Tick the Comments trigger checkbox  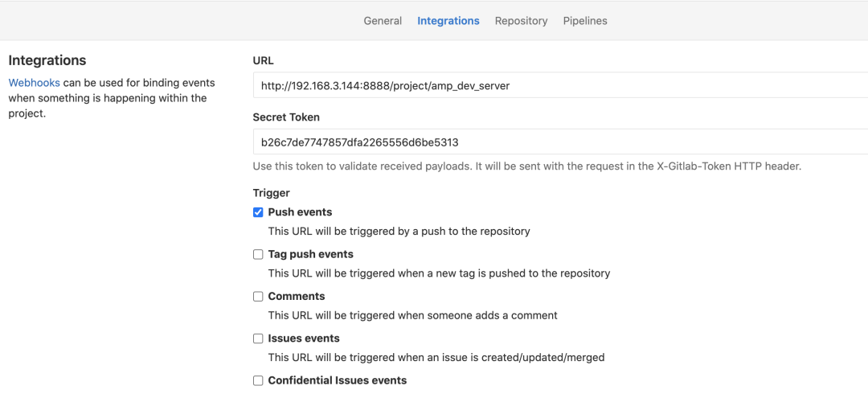(x=258, y=297)
